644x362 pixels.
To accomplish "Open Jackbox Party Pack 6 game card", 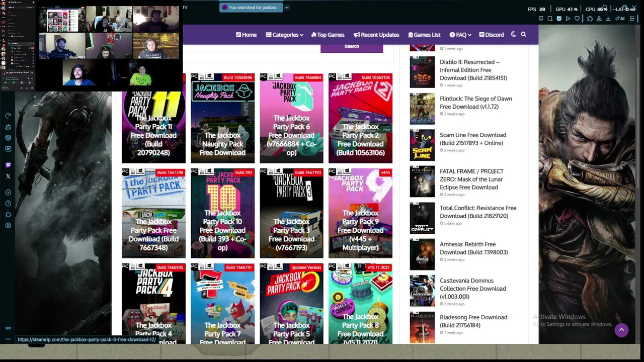I will tap(291, 118).
